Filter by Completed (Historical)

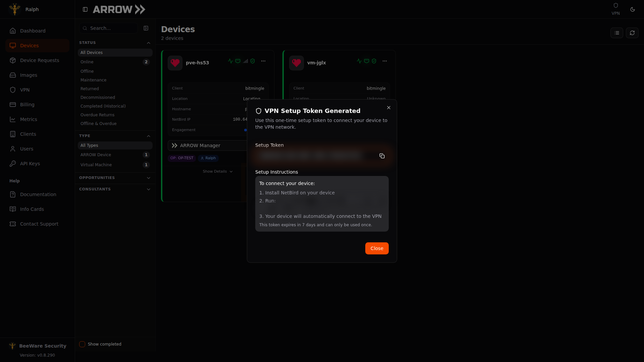[115, 106]
